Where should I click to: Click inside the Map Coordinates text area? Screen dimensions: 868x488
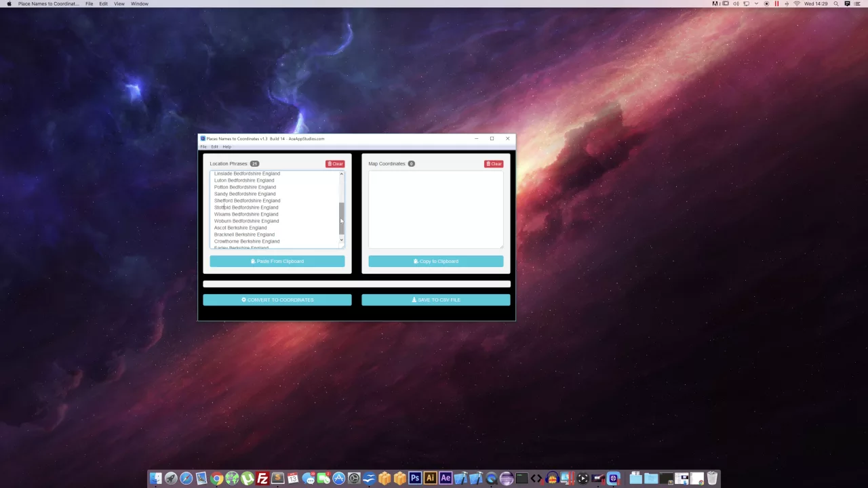[x=436, y=209]
